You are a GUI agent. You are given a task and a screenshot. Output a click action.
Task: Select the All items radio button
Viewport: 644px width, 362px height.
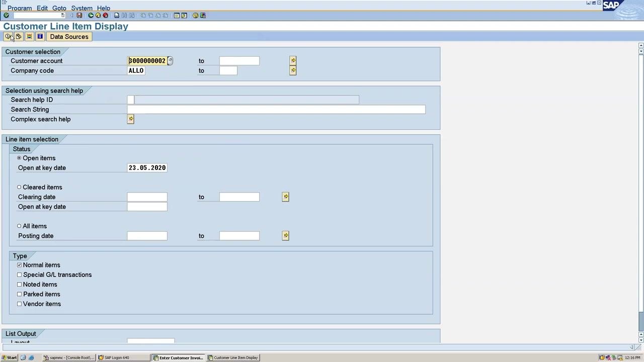pyautogui.click(x=19, y=226)
